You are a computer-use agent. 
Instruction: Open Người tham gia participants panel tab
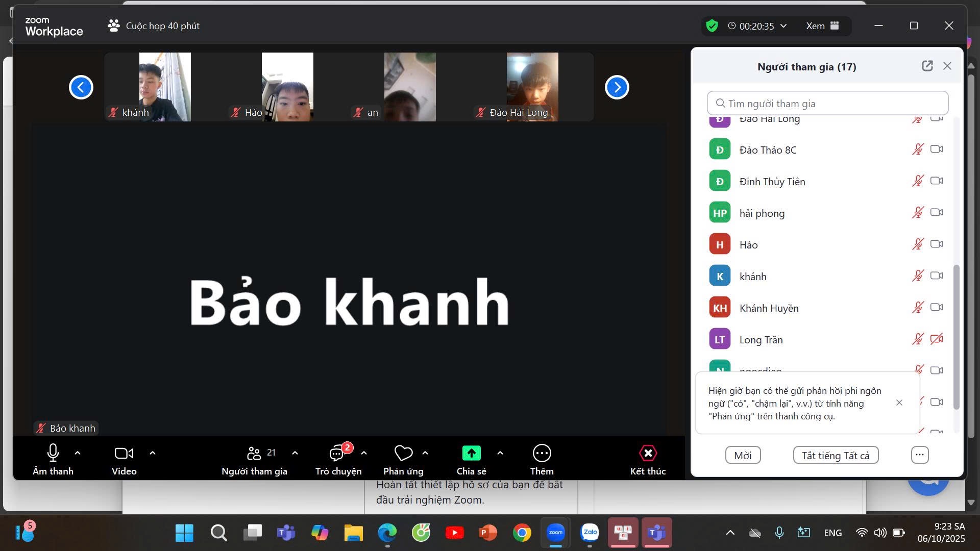254,453
